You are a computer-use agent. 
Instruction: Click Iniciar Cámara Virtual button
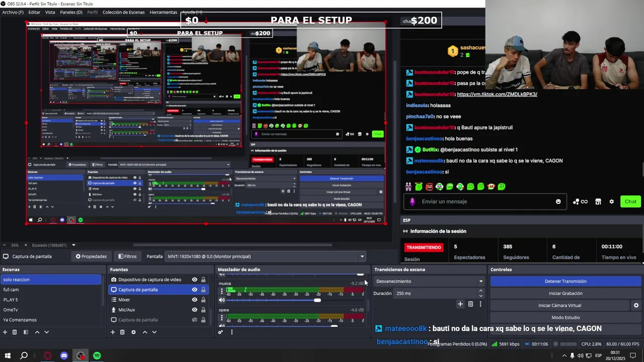pyautogui.click(x=559, y=305)
